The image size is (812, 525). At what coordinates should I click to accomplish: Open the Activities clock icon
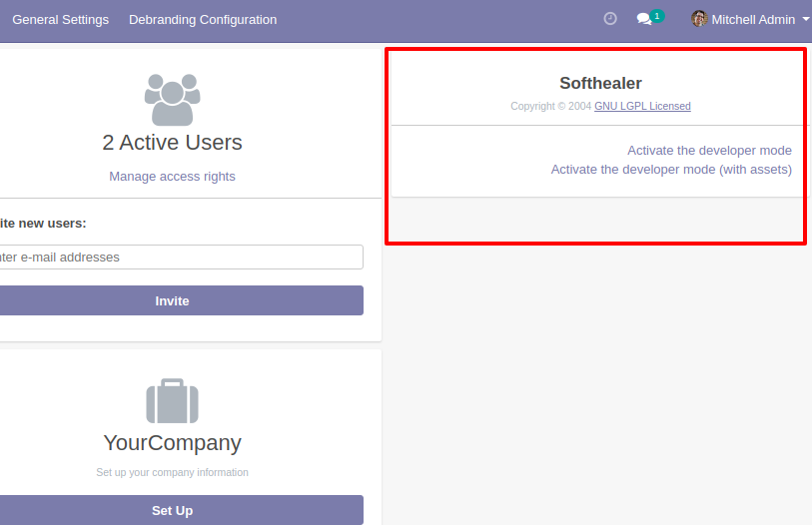click(610, 19)
